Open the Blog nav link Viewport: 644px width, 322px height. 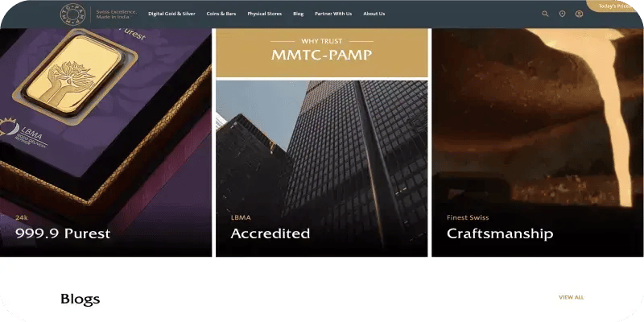(299, 14)
